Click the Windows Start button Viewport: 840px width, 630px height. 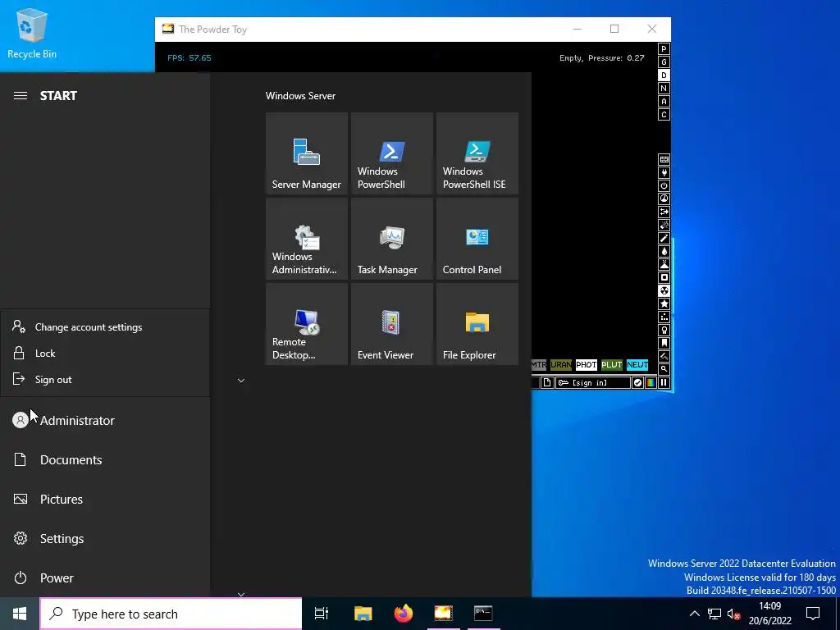point(20,614)
